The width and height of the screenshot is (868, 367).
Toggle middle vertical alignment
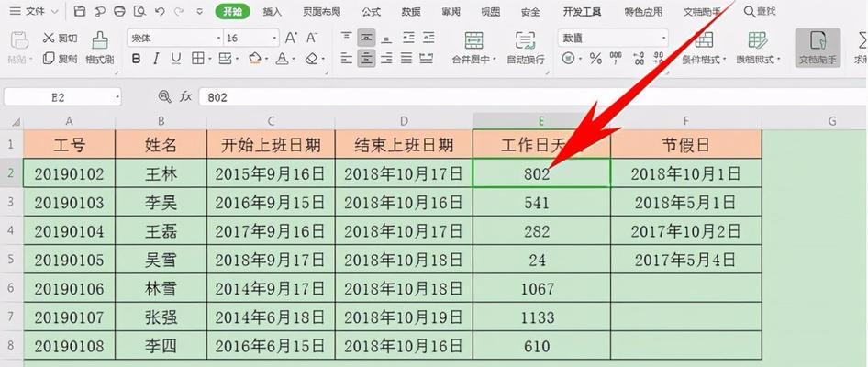point(366,38)
